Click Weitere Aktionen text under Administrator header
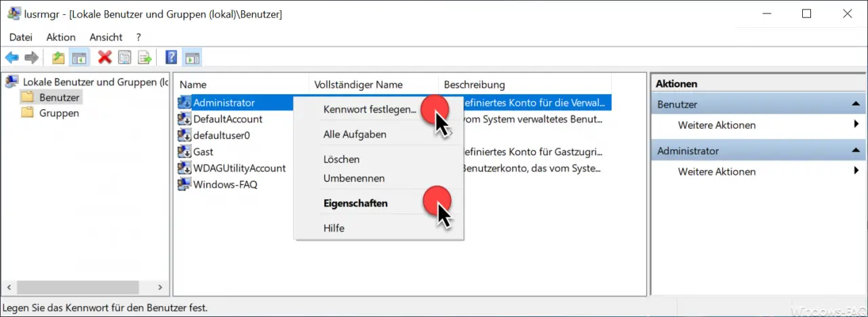The image size is (868, 317). [x=717, y=172]
